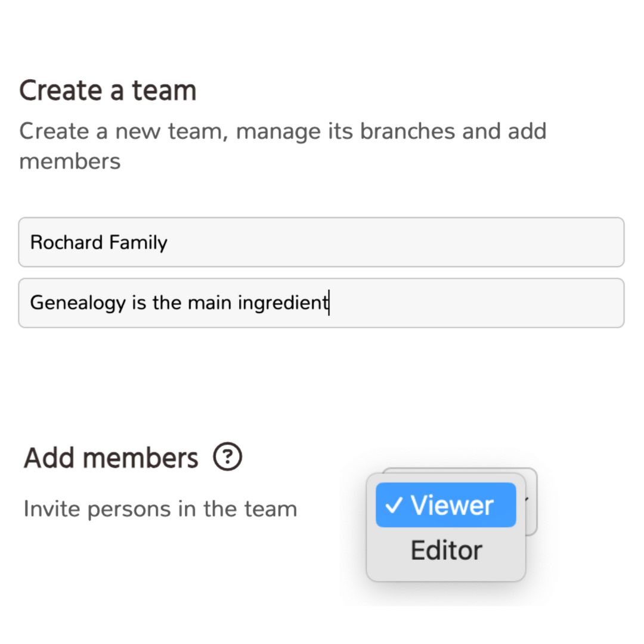Click the word Genealogy in the description field
Image resolution: width=644 pixels, height=644 pixels.
tap(78, 303)
